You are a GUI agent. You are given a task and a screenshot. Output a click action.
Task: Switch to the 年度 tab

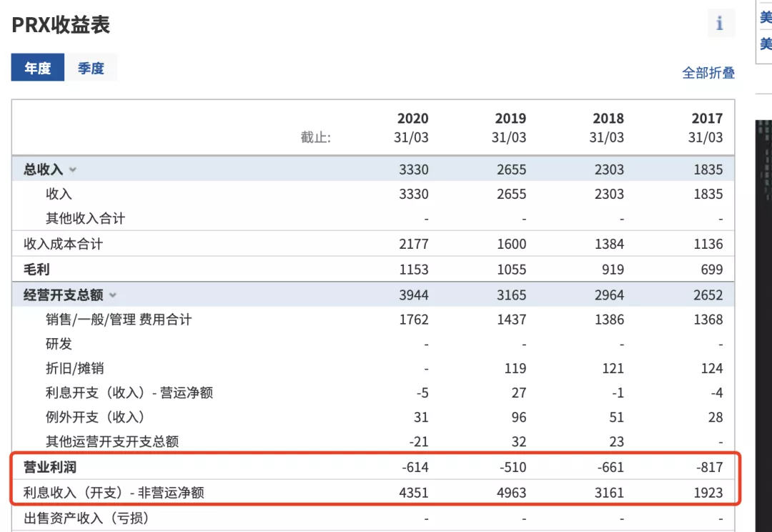pyautogui.click(x=38, y=67)
